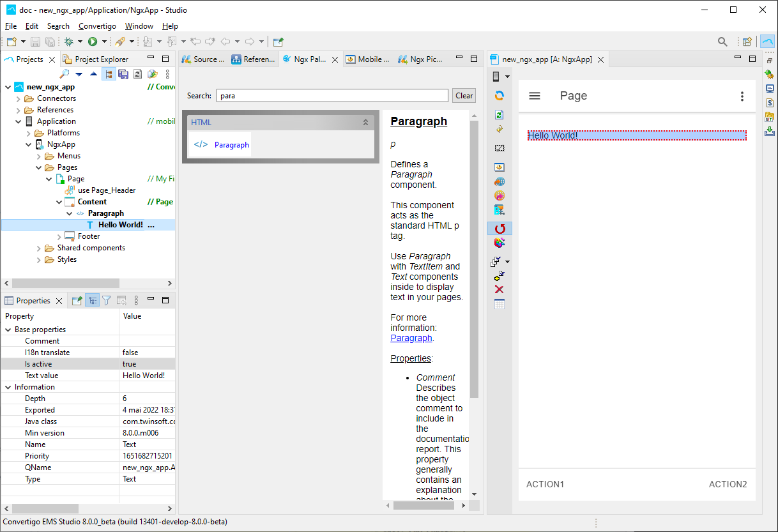778x532 pixels.
Task: Open the Paragraph documentation link
Action: coord(411,338)
